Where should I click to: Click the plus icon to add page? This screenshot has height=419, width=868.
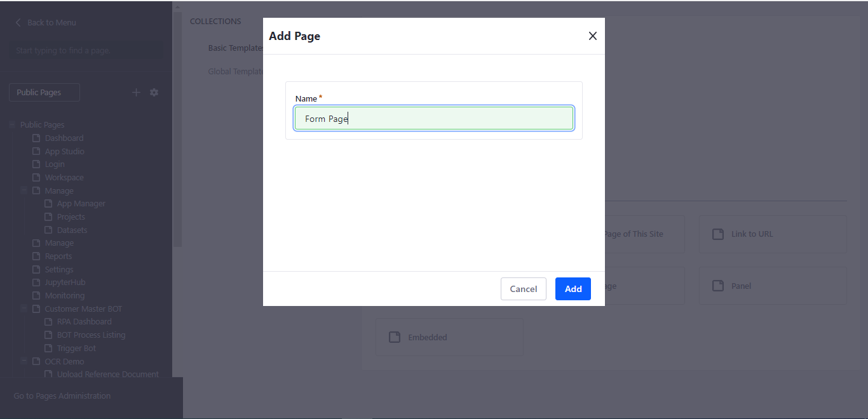click(136, 92)
